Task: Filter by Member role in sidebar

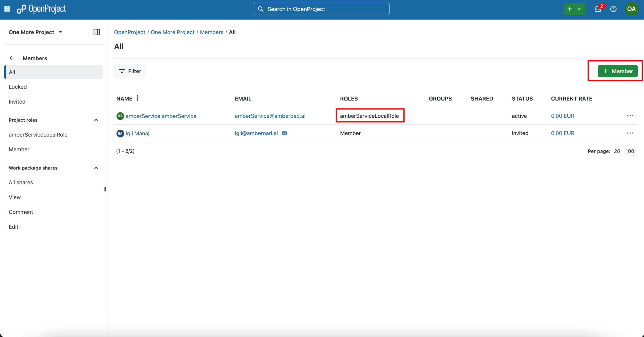Action: tap(19, 149)
